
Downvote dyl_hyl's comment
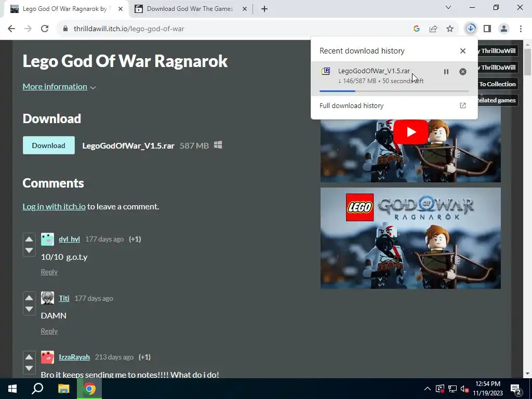point(29,250)
